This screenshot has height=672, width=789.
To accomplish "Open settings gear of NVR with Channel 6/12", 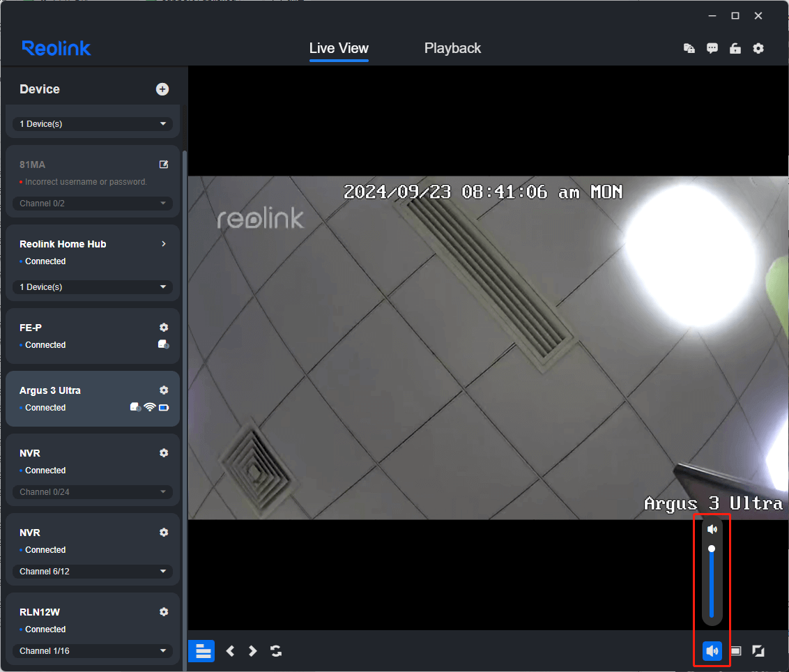I will pyautogui.click(x=164, y=533).
